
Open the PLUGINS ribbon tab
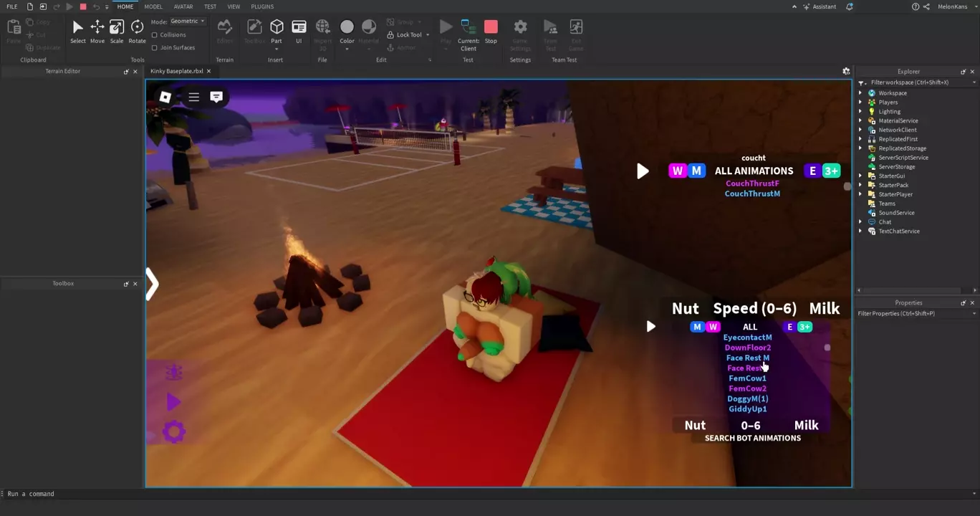coord(262,6)
